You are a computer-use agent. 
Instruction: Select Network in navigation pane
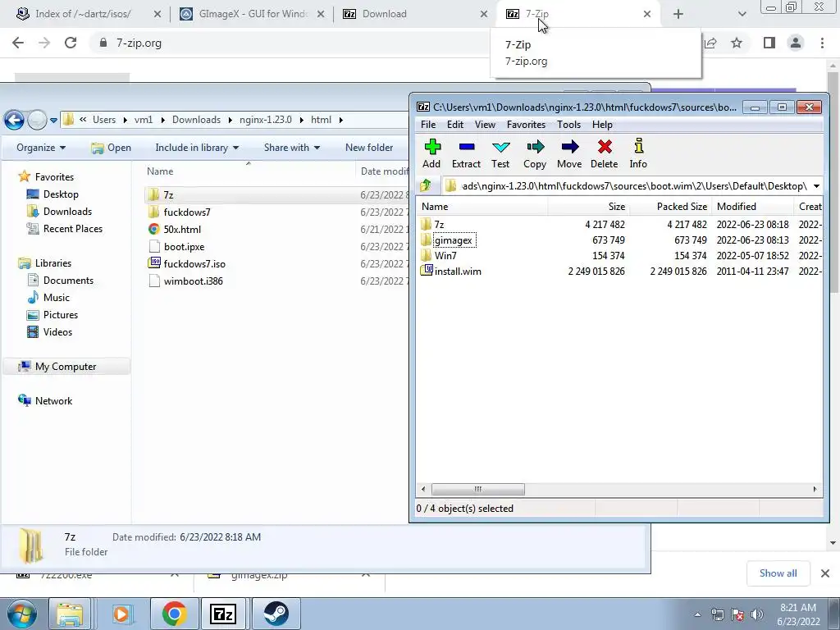coord(53,400)
